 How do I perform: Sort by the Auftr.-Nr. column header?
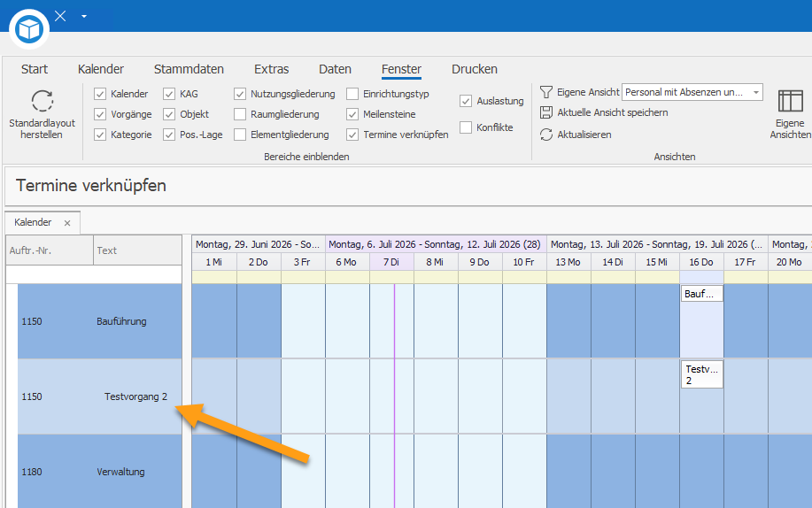tap(50, 250)
